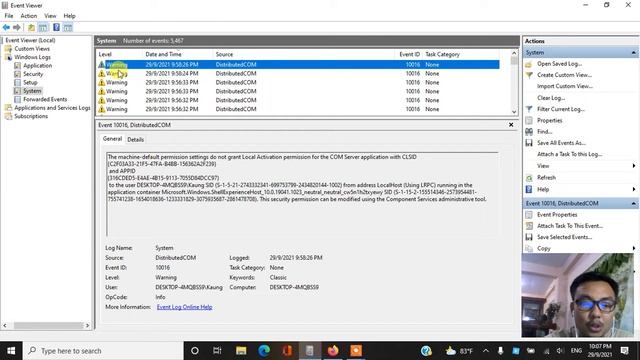Click Clear Log action
Screen dimensions: 640x360
pos(551,98)
